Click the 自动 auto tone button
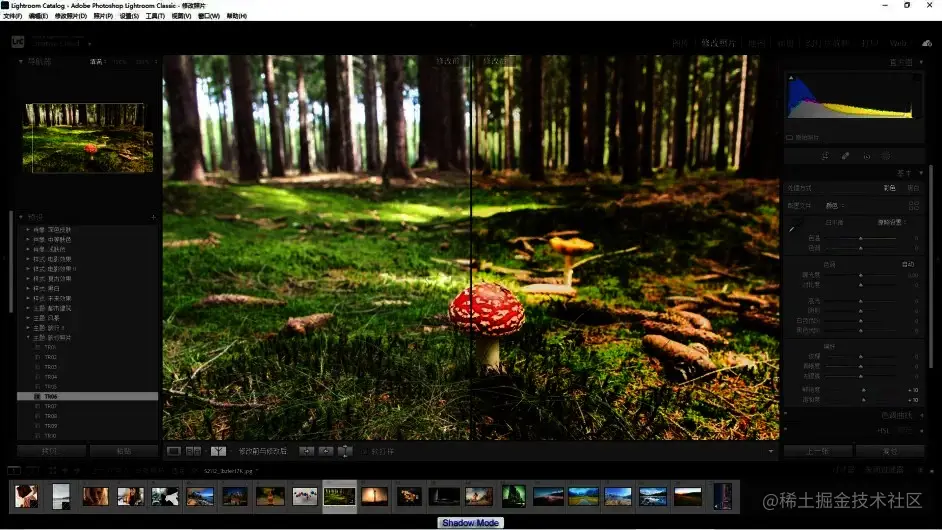 (908, 264)
